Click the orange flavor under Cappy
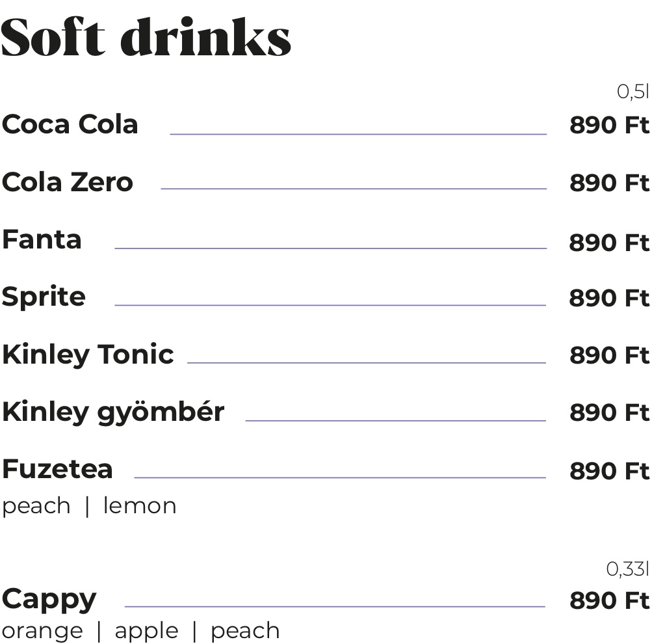 [x=42, y=632]
